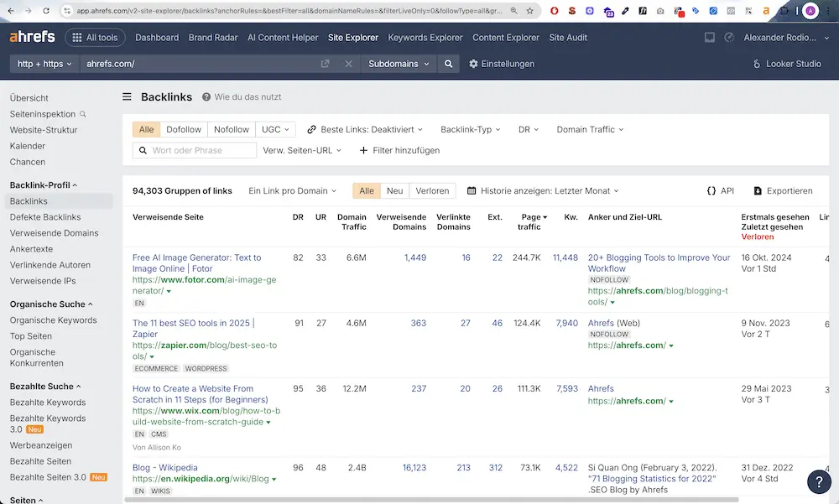This screenshot has width=839, height=504.
Task: Open the Zapier 'The 11 best SEO tools' link
Action: pyautogui.click(x=193, y=329)
